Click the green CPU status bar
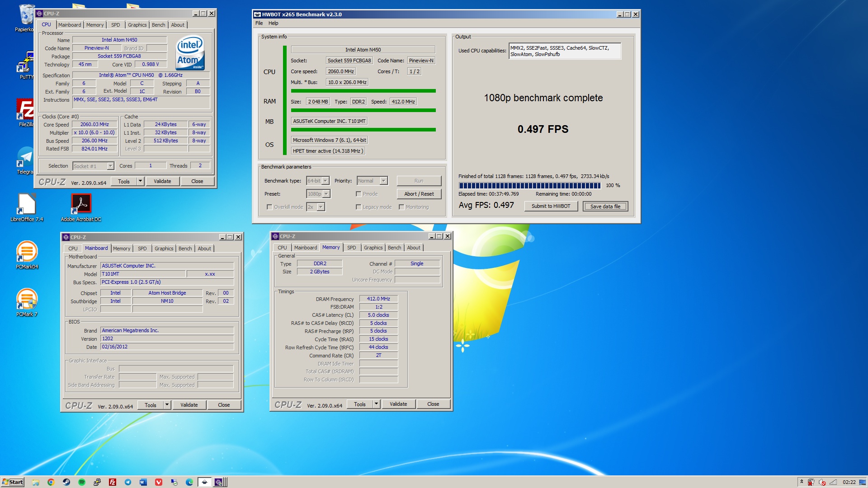868x488 pixels. coord(363,91)
